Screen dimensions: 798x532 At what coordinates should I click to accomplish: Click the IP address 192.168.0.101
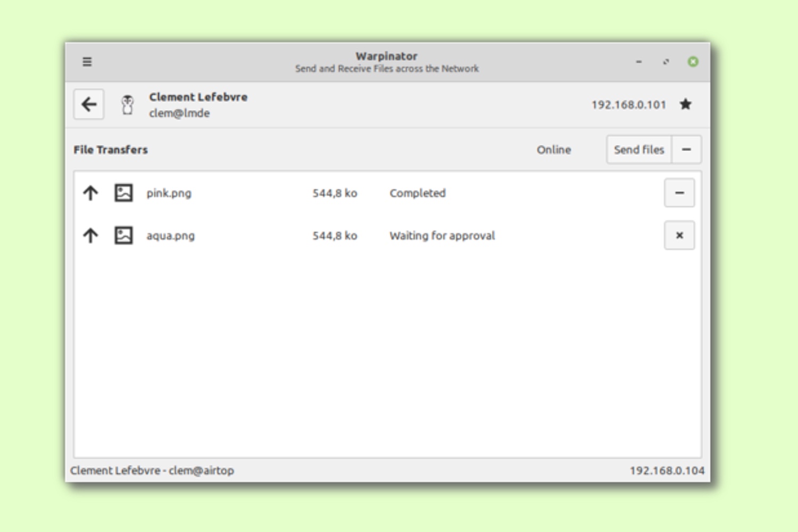[629, 104]
